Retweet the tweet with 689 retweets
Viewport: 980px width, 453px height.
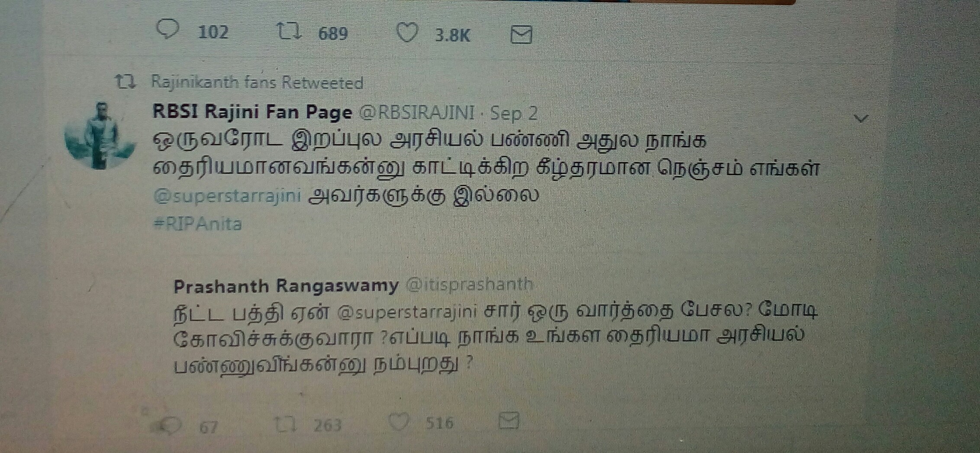(289, 32)
